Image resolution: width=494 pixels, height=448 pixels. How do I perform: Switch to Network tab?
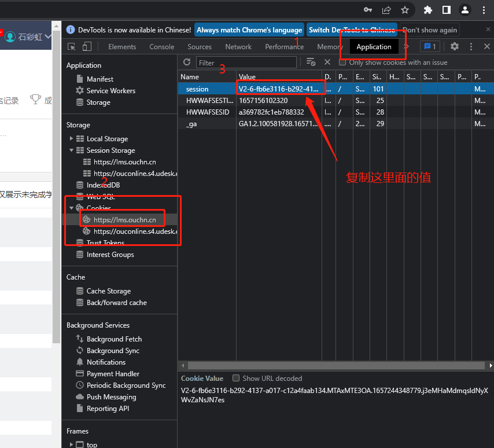pos(238,47)
